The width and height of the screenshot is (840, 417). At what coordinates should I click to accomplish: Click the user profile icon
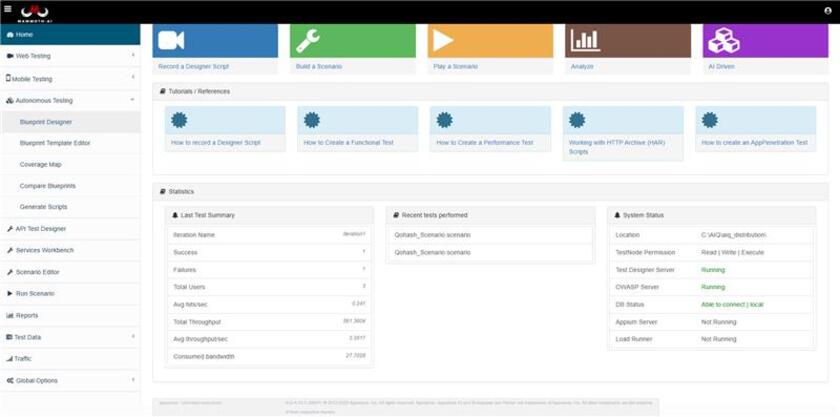(828, 11)
